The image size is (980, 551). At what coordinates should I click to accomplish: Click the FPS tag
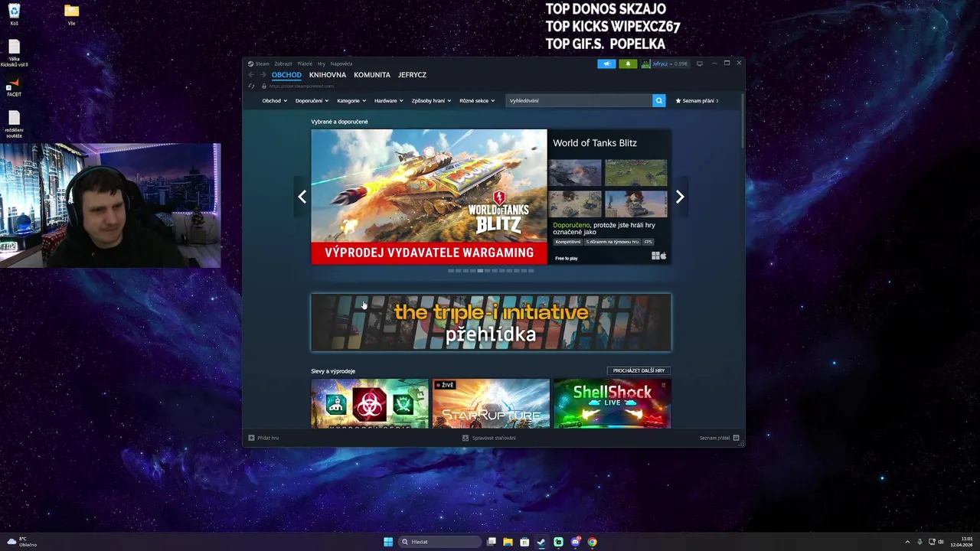[648, 242]
